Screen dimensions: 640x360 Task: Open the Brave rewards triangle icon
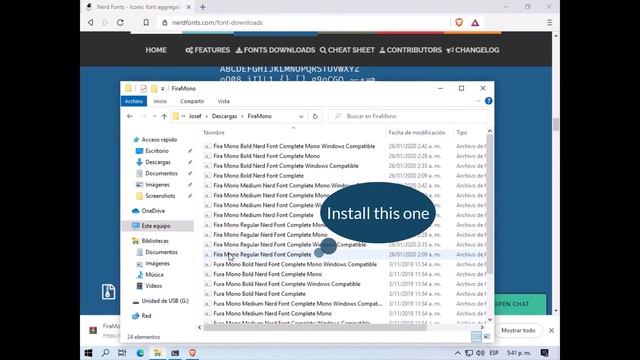pyautogui.click(x=475, y=23)
